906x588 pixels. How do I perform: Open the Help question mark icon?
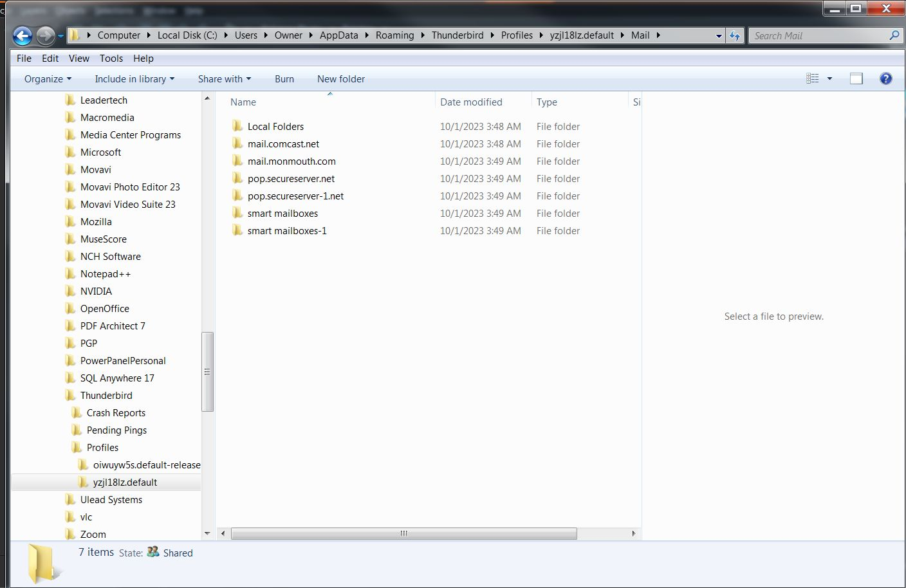click(x=885, y=78)
